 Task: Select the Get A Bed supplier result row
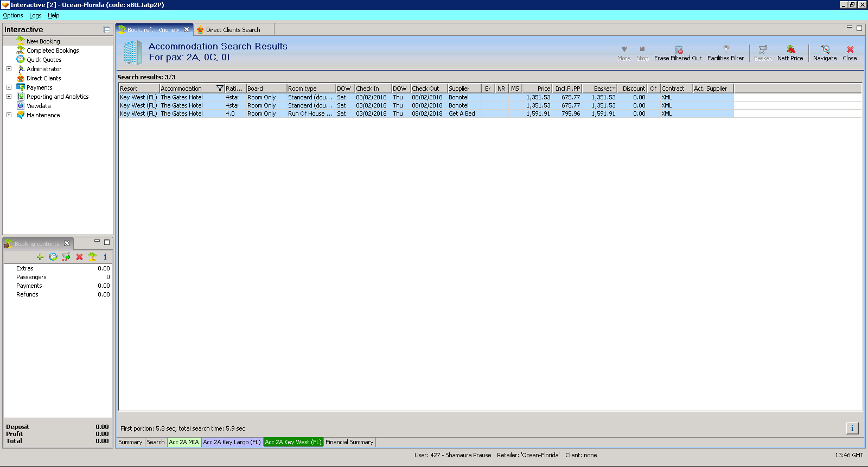pyautogui.click(x=426, y=113)
